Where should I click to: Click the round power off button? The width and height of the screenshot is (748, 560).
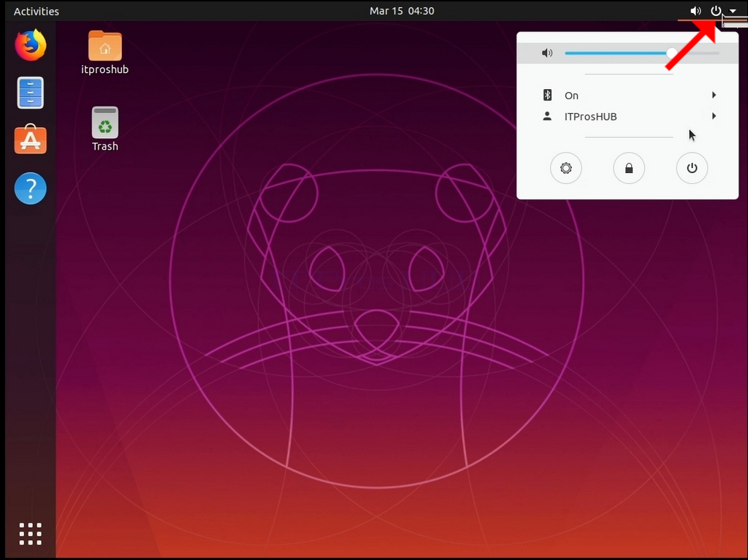click(692, 168)
